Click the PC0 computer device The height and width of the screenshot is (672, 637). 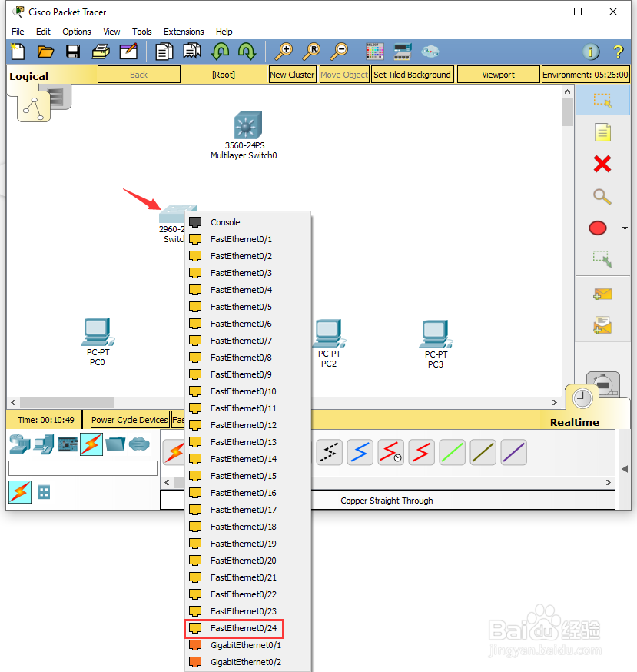pyautogui.click(x=98, y=331)
